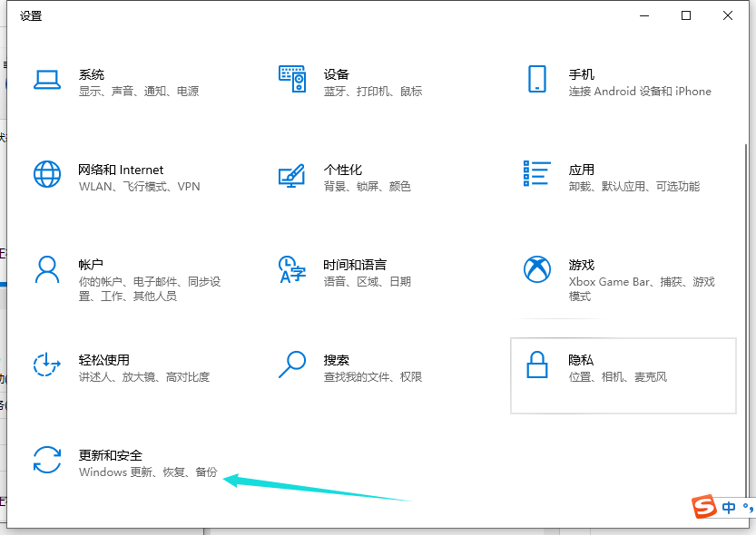Screen dimensions: 756x535
Task: Select the 隐私 padlock icon
Action: click(x=537, y=365)
